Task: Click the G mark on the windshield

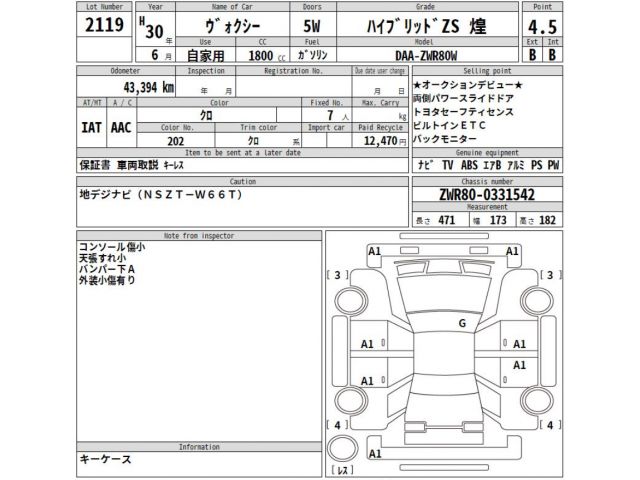Action: coord(461,323)
